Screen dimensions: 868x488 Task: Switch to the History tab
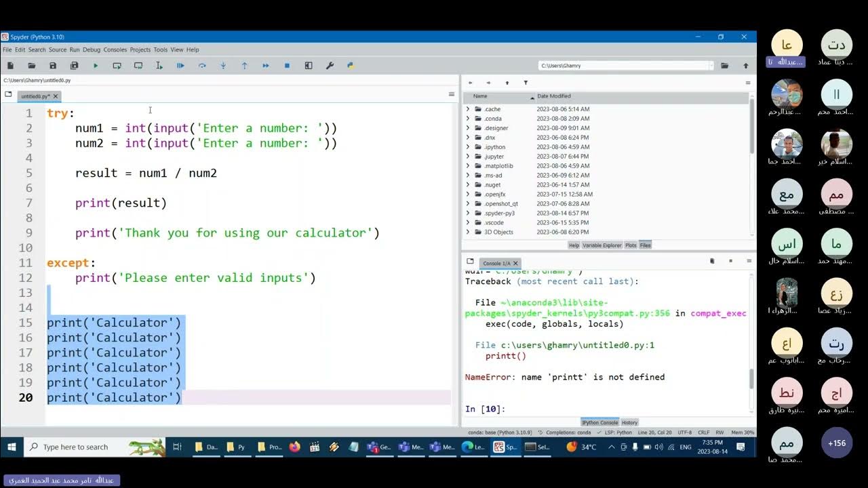(629, 422)
